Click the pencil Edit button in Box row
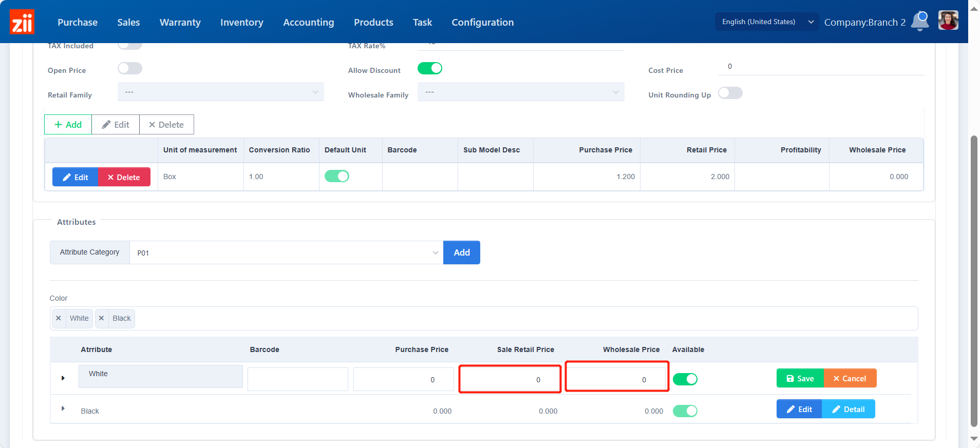 click(76, 177)
